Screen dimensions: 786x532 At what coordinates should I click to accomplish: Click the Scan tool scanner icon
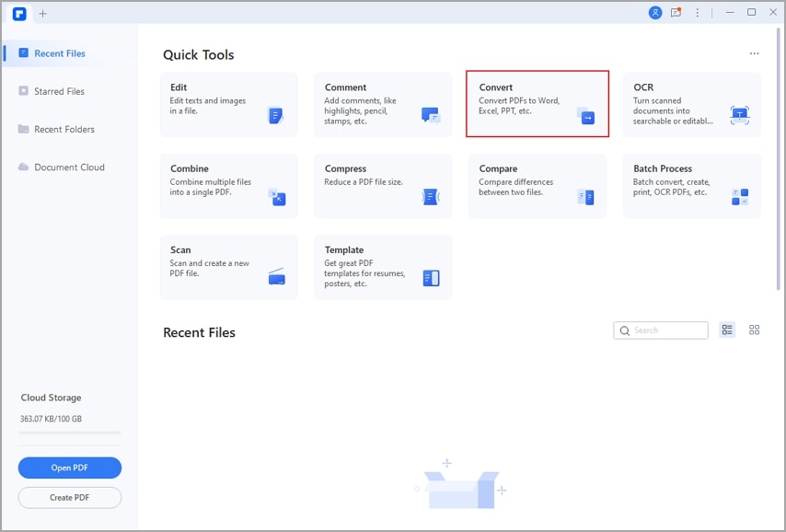pos(277,277)
